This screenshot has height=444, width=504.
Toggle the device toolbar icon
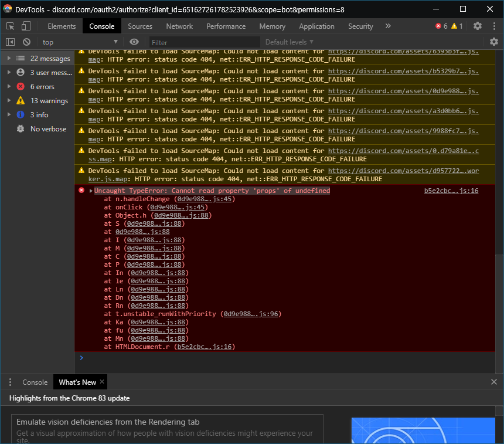coord(26,26)
